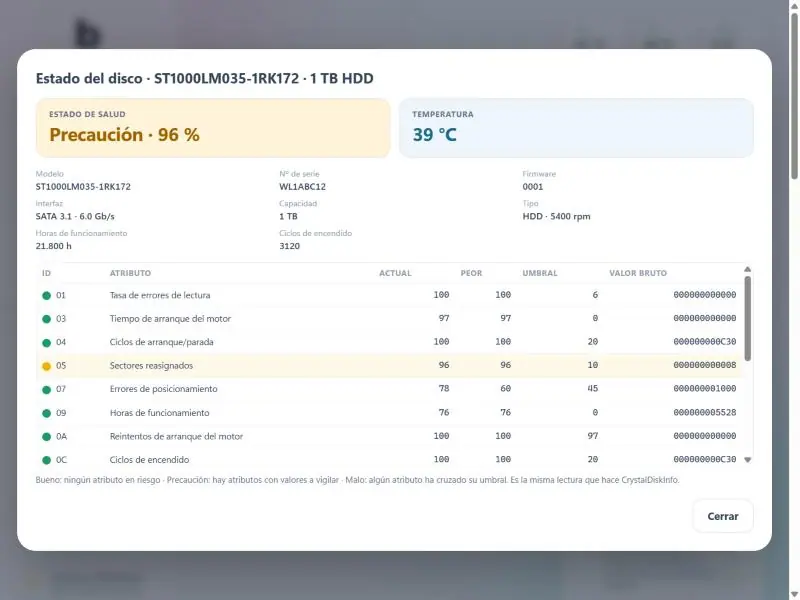Click green status dot for attribute 04
800x600 pixels.
point(46,342)
